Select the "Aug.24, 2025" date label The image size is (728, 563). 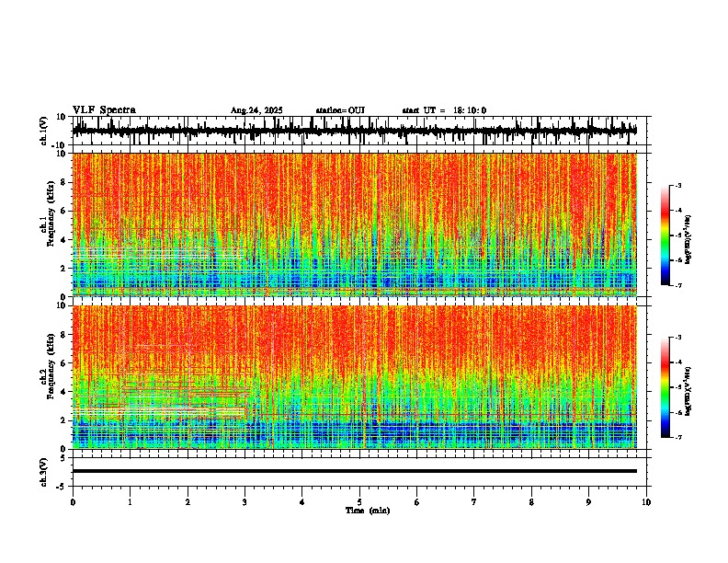pos(256,110)
